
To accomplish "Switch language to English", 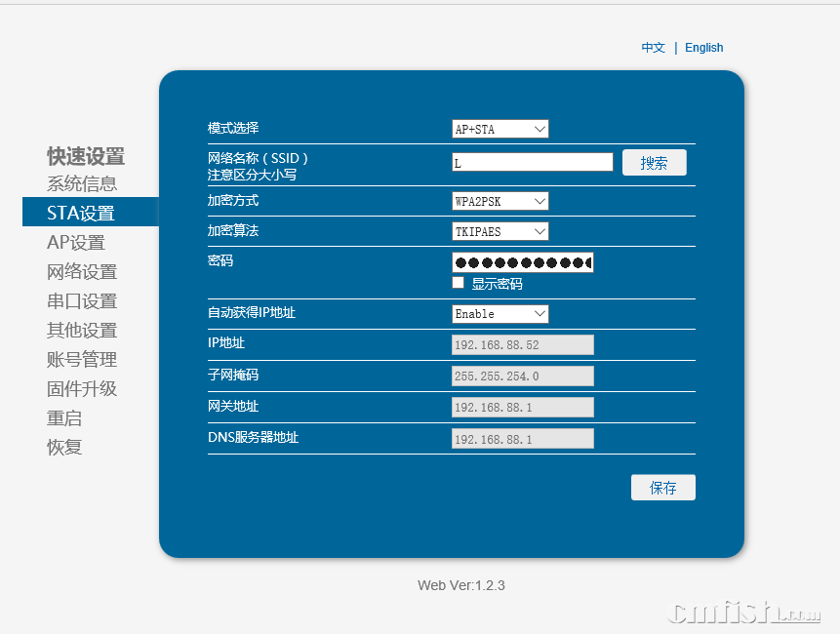I will (x=703, y=48).
